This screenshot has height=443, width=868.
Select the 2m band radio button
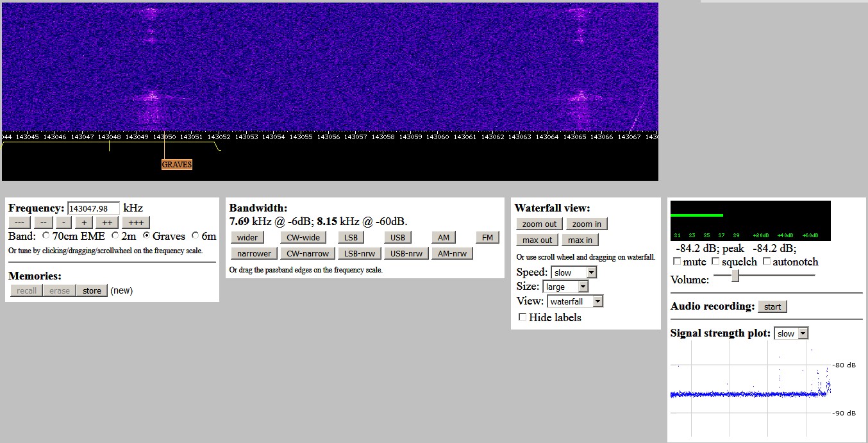115,236
